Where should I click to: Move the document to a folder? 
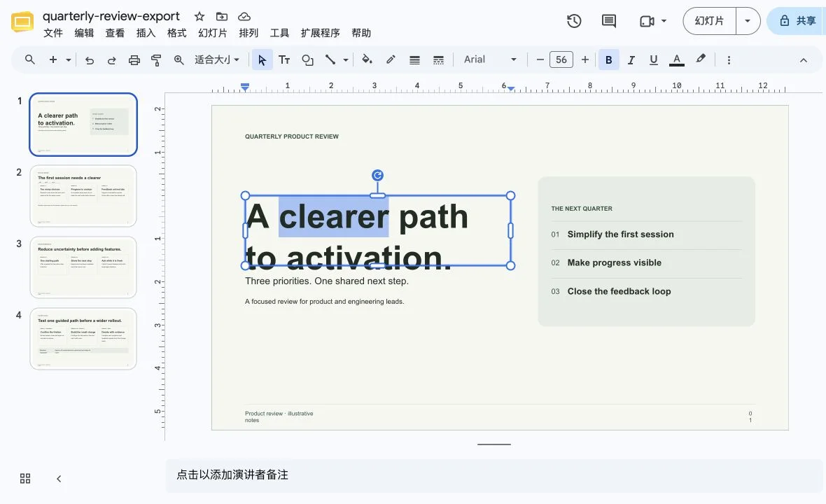click(222, 16)
